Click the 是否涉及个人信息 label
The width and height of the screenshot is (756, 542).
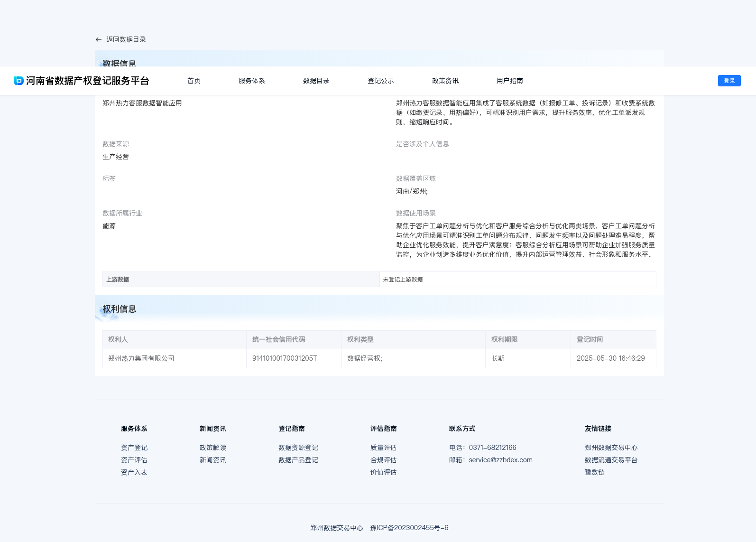pyautogui.click(x=423, y=144)
